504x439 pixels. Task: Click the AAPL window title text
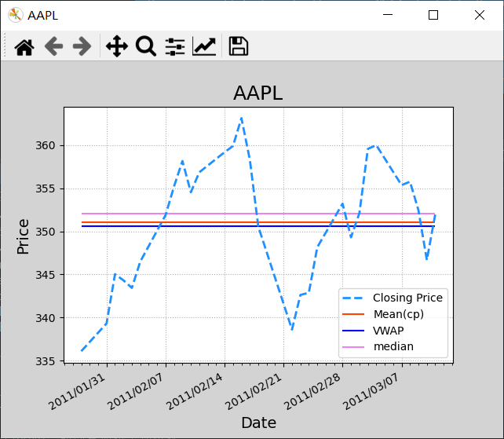click(42, 16)
